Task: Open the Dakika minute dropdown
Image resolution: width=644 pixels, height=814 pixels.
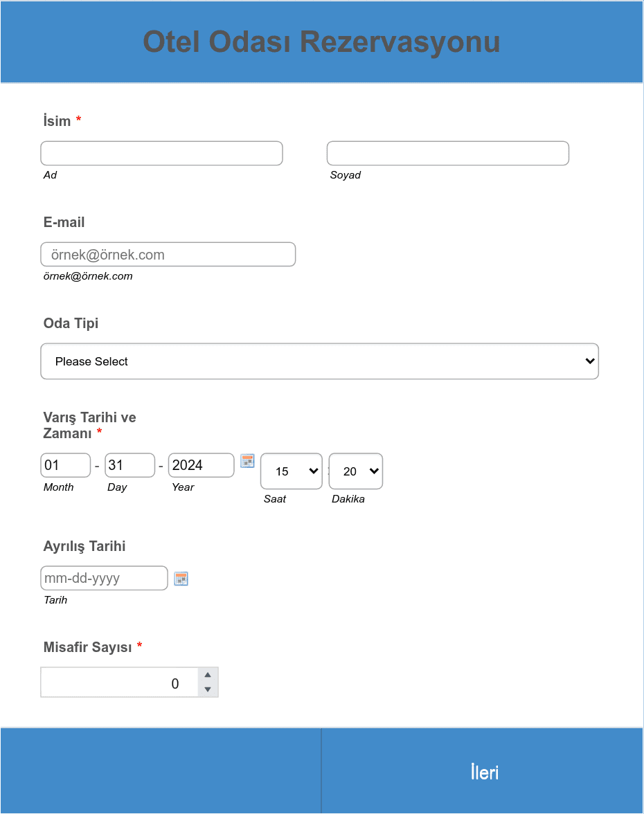Action: tap(356, 471)
